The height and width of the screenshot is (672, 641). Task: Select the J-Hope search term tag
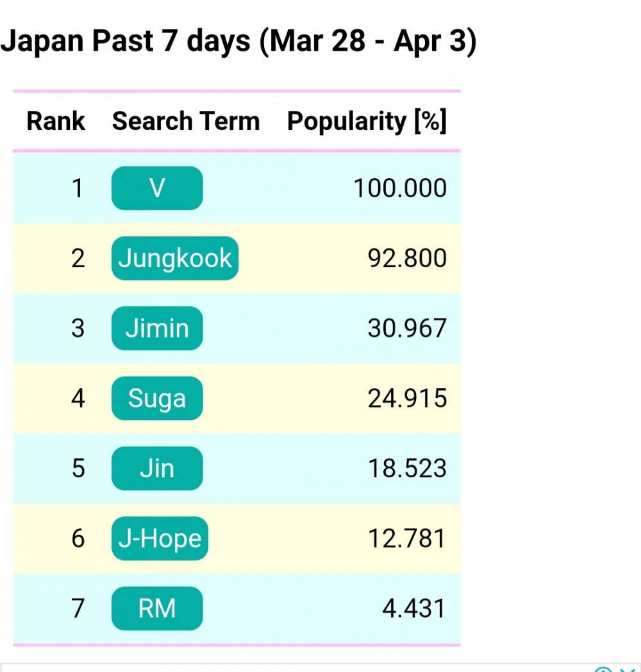[160, 538]
